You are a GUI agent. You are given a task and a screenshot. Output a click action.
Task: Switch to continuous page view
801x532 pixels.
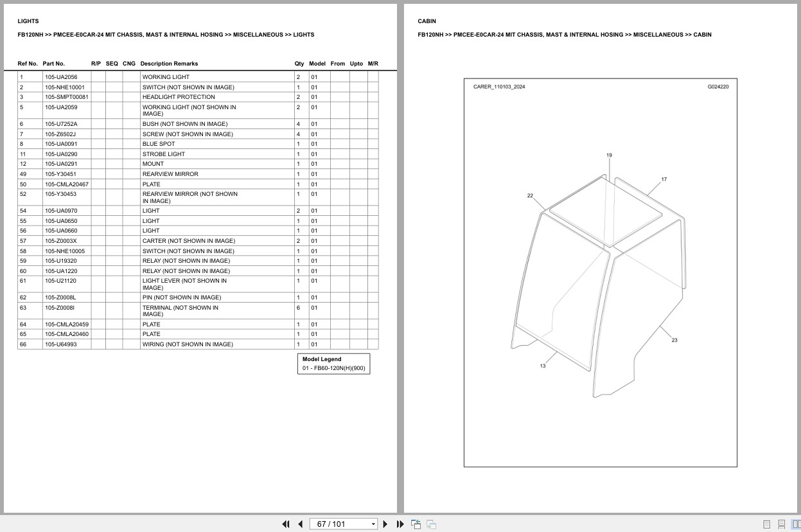coord(782,524)
